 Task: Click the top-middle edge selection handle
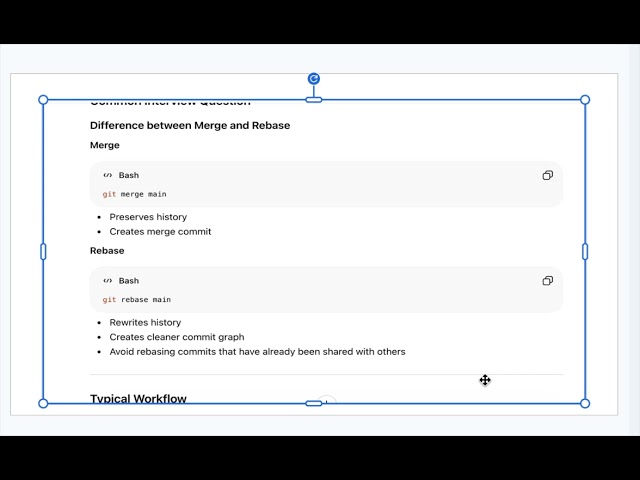(x=313, y=100)
